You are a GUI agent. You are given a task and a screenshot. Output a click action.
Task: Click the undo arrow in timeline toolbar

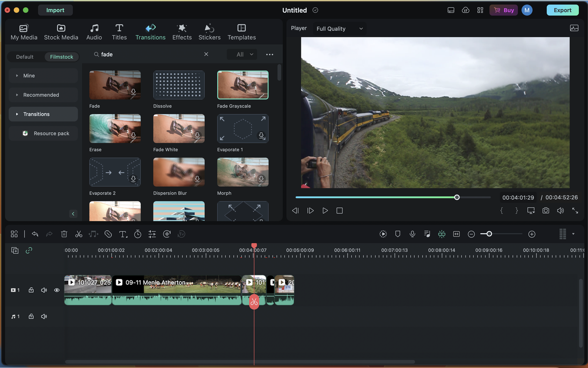pyautogui.click(x=35, y=234)
